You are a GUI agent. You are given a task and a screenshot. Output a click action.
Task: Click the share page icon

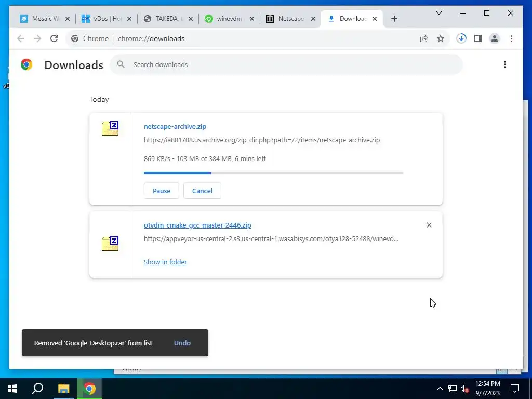pyautogui.click(x=424, y=38)
